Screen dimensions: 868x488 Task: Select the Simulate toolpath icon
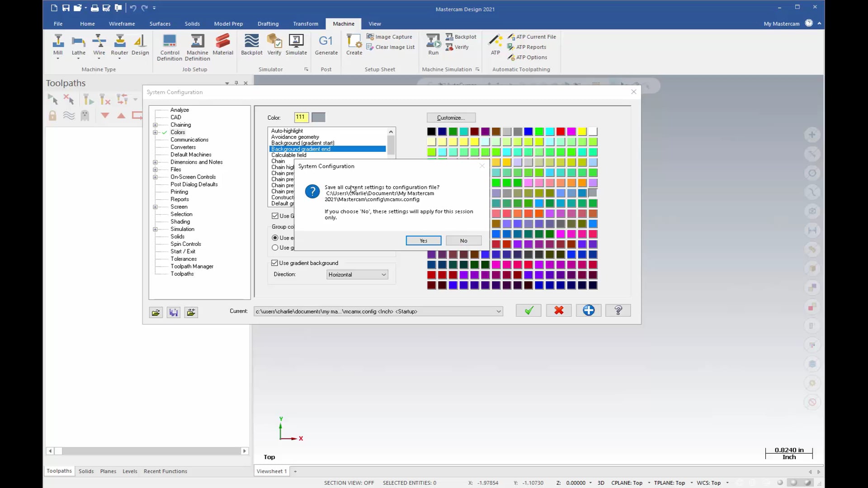pos(296,45)
